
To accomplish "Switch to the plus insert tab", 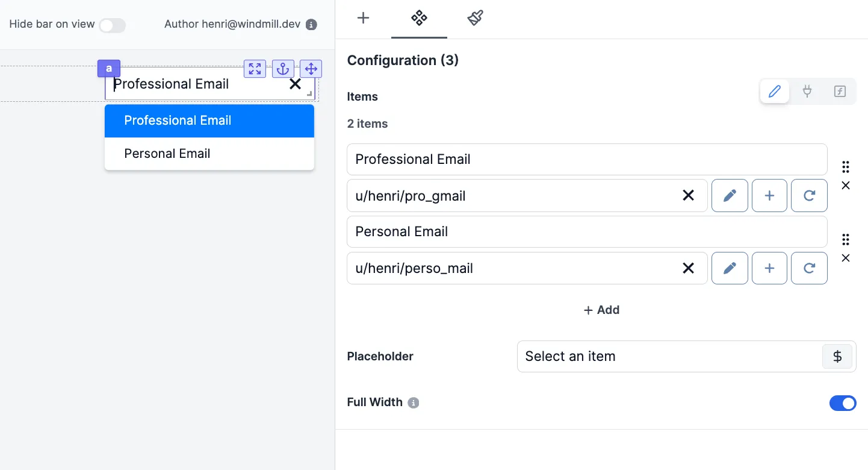I will pyautogui.click(x=363, y=18).
